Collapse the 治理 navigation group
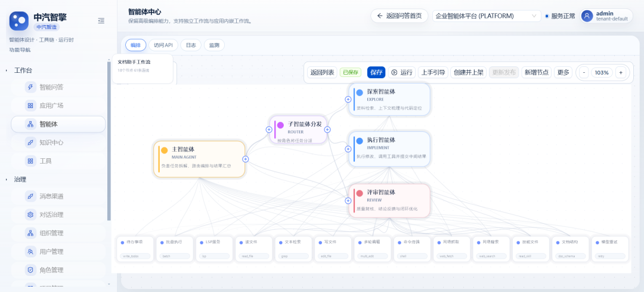Screen dimensions: 644x292 (7, 179)
